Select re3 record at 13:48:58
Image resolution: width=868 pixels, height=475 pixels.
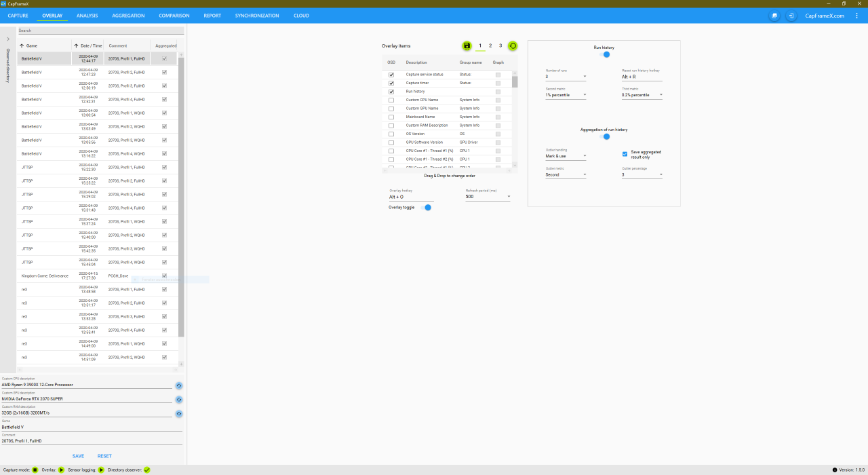(x=97, y=290)
